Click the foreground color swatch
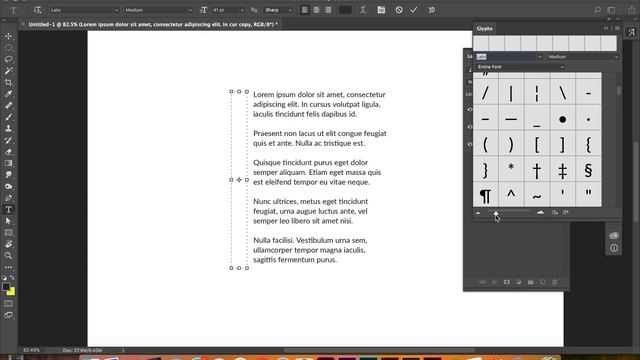Image resolution: width=640 pixels, height=360 pixels. pos(6,287)
